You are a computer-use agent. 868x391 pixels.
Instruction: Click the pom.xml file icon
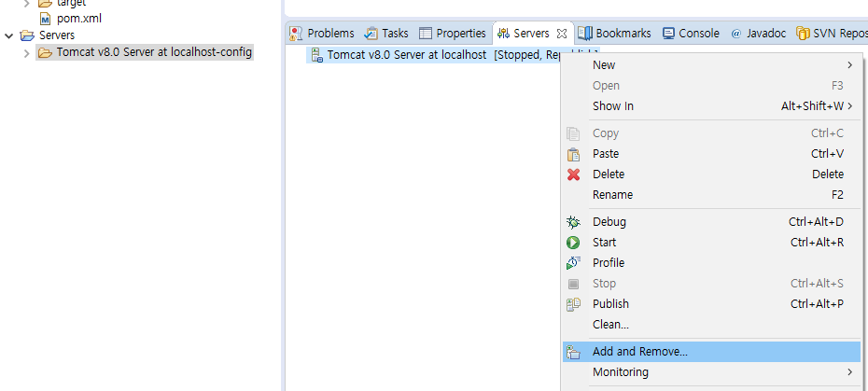click(45, 19)
